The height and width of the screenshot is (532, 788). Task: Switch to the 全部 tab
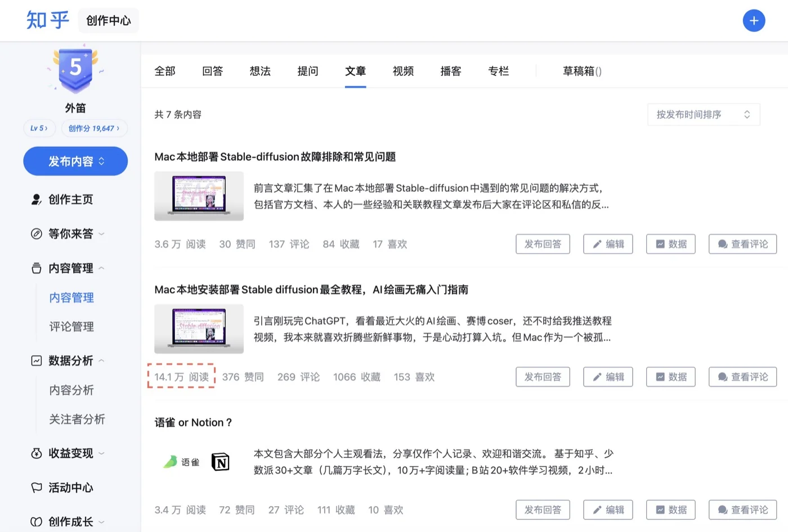(165, 71)
